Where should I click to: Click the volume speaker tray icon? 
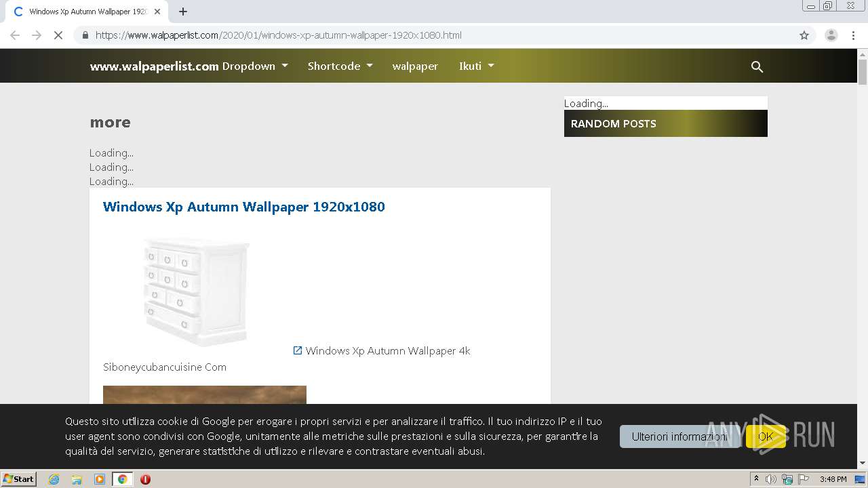tap(771, 479)
